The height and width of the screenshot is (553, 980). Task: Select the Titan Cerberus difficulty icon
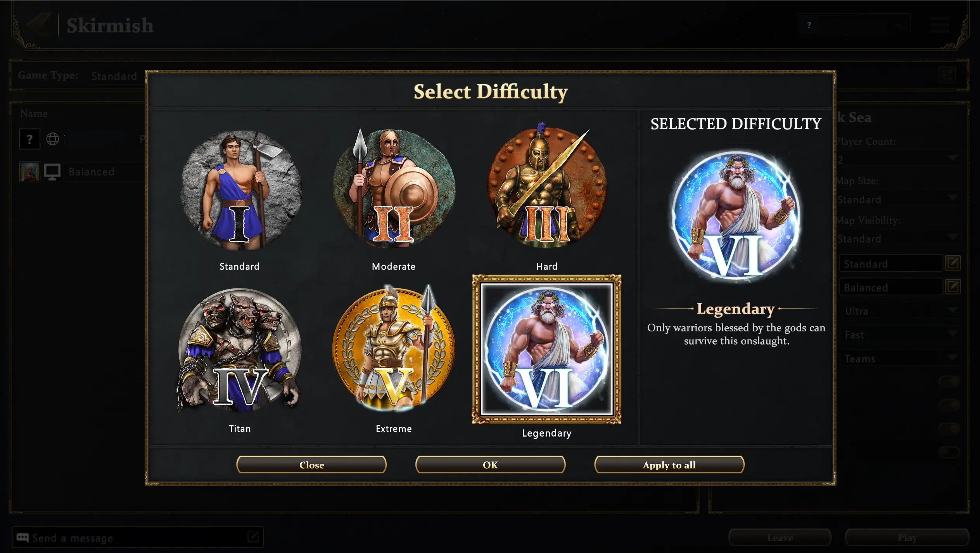pyautogui.click(x=240, y=350)
